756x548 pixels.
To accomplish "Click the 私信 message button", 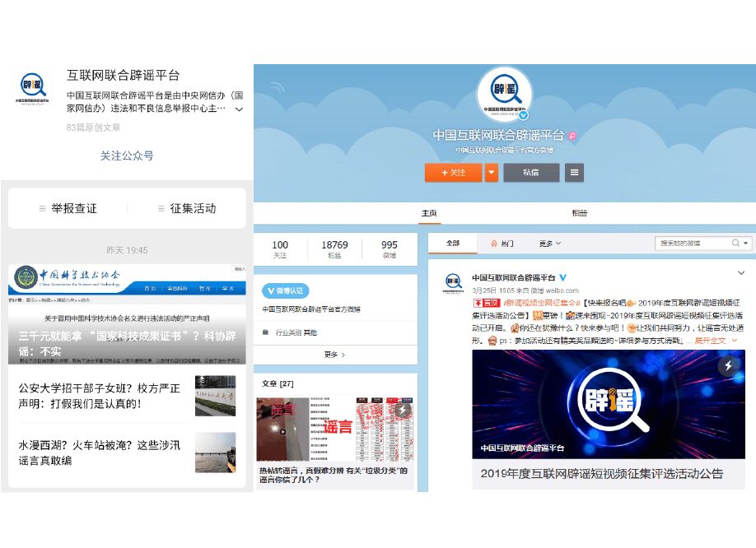I will (531, 173).
